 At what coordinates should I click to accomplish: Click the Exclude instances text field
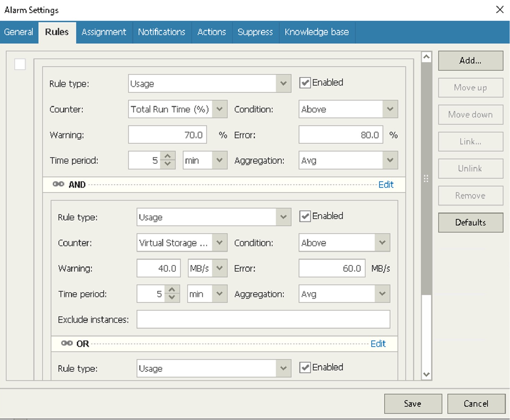[x=263, y=319]
